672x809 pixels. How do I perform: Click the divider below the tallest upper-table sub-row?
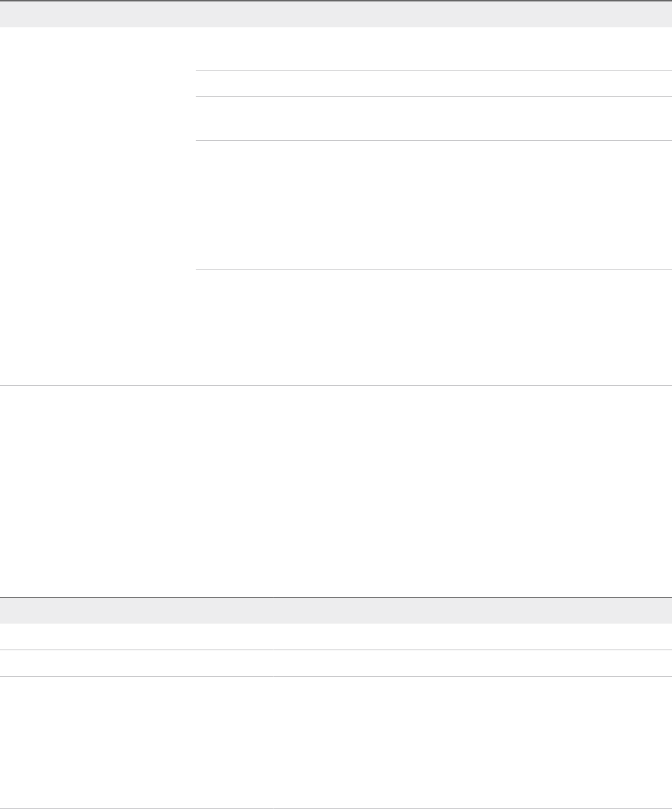click(x=434, y=269)
